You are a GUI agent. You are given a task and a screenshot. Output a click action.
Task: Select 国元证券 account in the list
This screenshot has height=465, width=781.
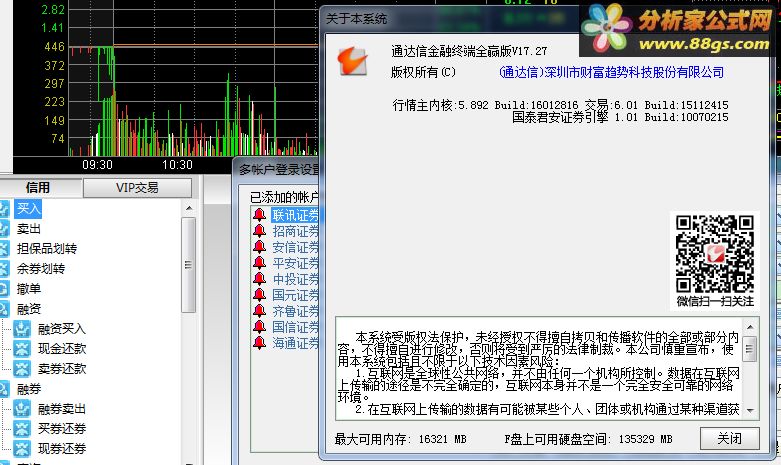pos(295,295)
